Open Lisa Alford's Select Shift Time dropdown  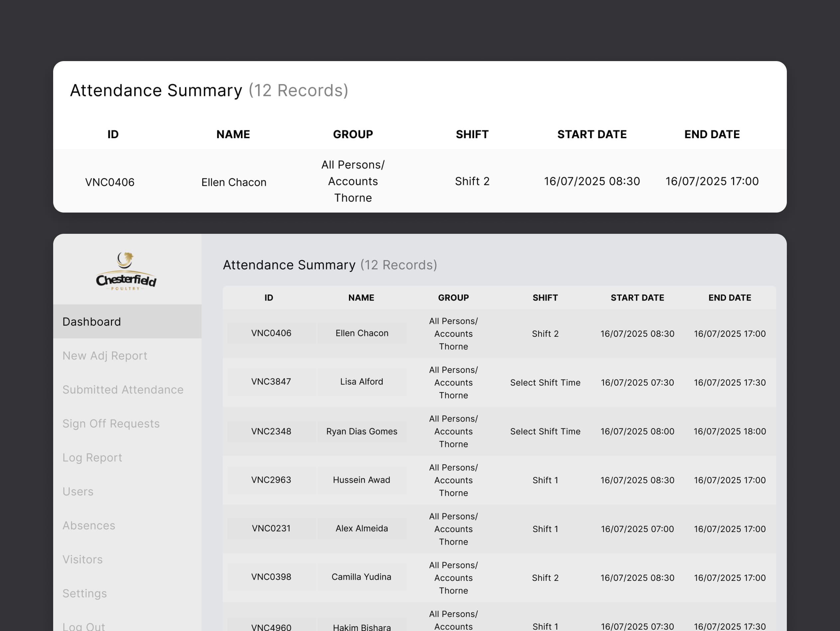coord(545,382)
